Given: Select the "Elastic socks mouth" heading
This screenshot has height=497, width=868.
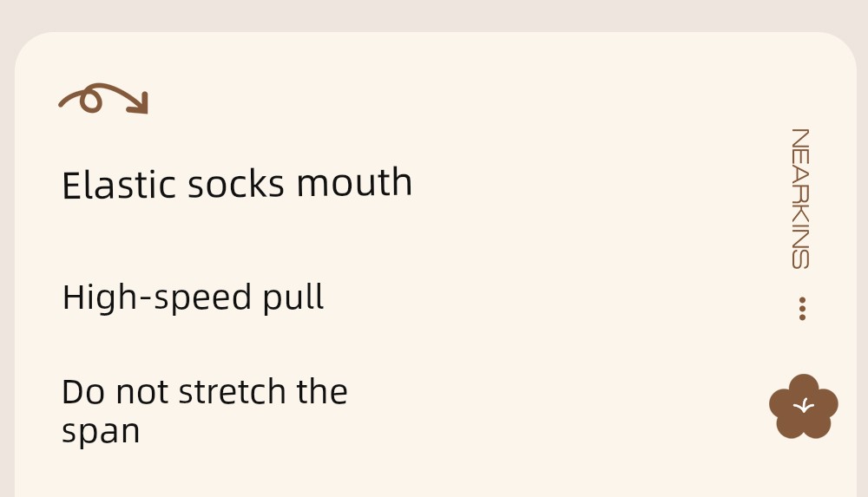Looking at the screenshot, I should [x=237, y=184].
